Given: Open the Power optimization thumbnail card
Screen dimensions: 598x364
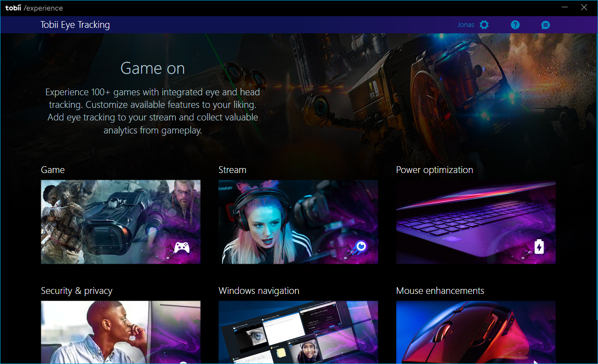Looking at the screenshot, I should [x=476, y=222].
